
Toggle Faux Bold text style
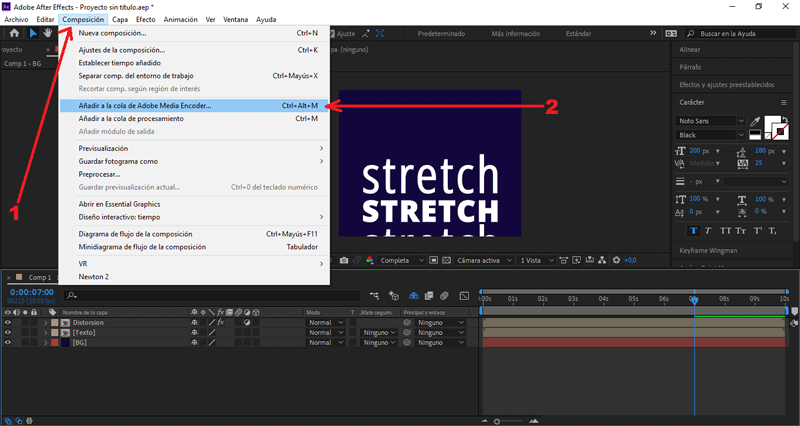click(x=693, y=231)
